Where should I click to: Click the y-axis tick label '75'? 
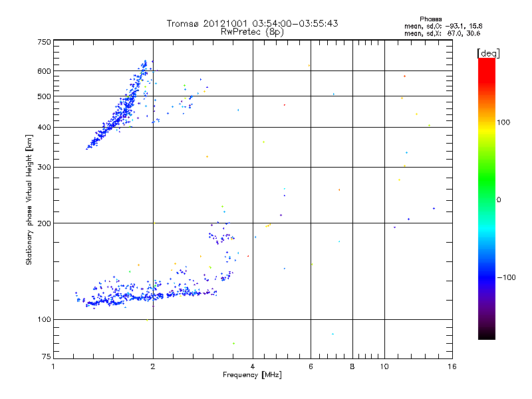pos(47,356)
